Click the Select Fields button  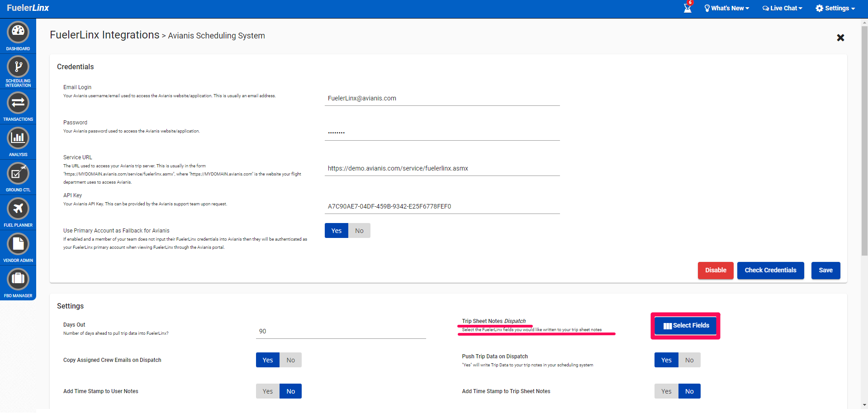(x=686, y=326)
